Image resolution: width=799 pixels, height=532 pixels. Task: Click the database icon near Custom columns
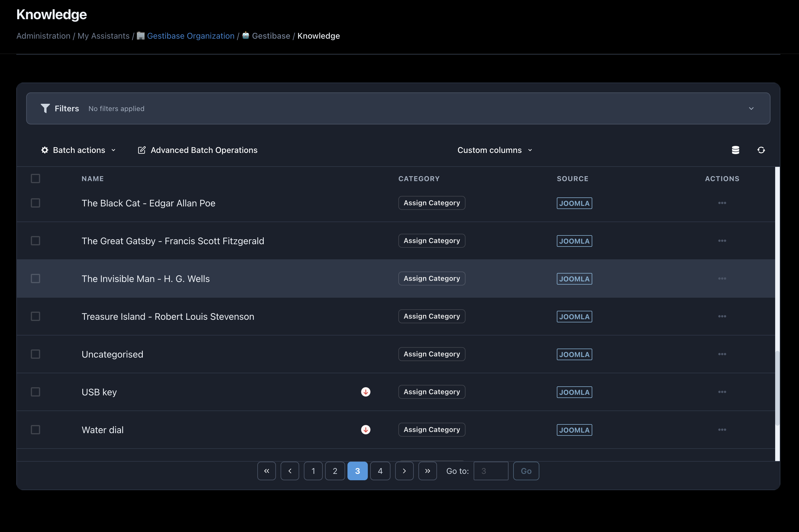[736, 150]
